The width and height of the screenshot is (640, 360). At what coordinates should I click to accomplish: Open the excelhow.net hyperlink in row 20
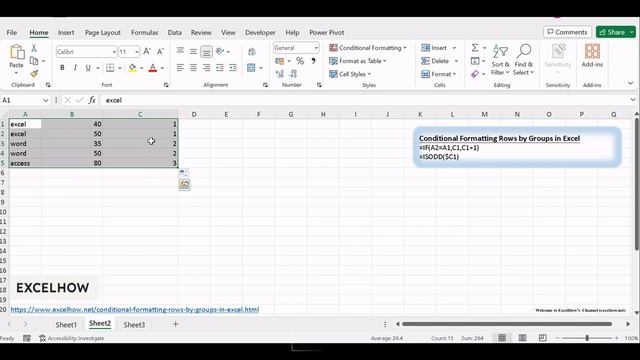click(135, 309)
